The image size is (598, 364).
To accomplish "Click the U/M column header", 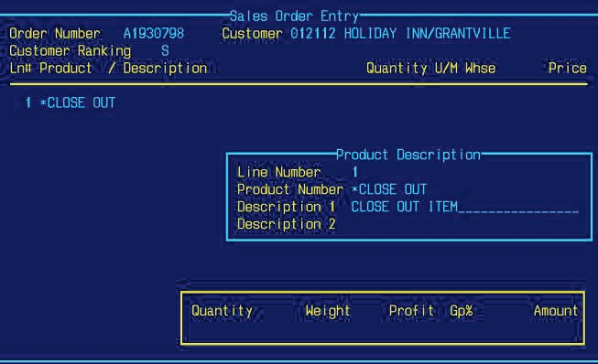I will (x=446, y=69).
